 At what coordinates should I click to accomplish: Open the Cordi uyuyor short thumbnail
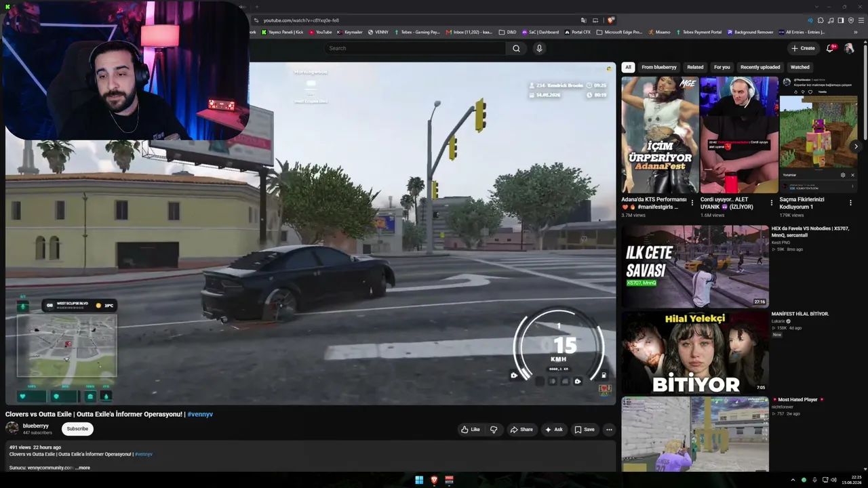(x=739, y=135)
